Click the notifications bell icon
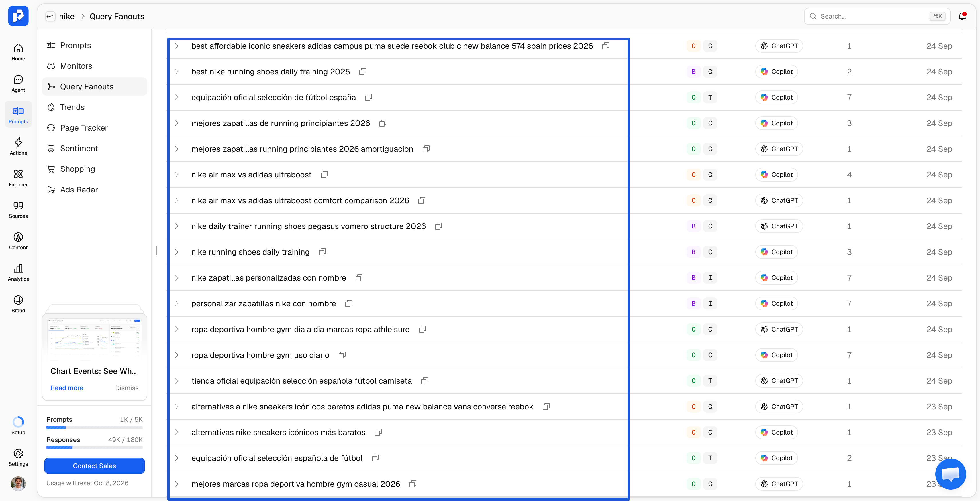 pyautogui.click(x=962, y=16)
